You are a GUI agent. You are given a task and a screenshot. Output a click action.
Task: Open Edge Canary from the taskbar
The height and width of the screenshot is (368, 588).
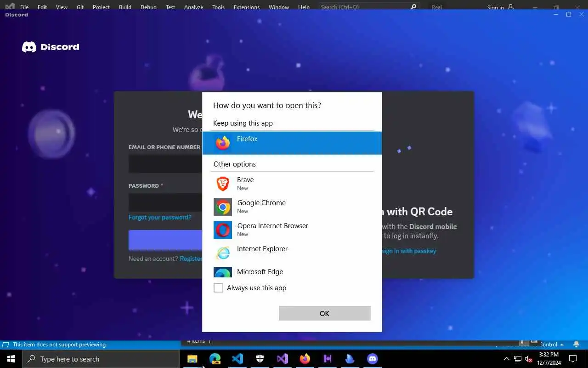pyautogui.click(x=215, y=359)
